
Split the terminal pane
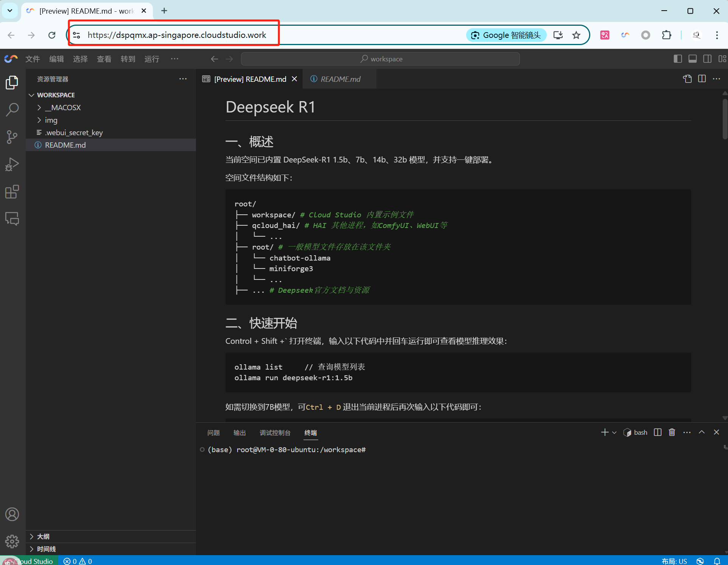658,432
